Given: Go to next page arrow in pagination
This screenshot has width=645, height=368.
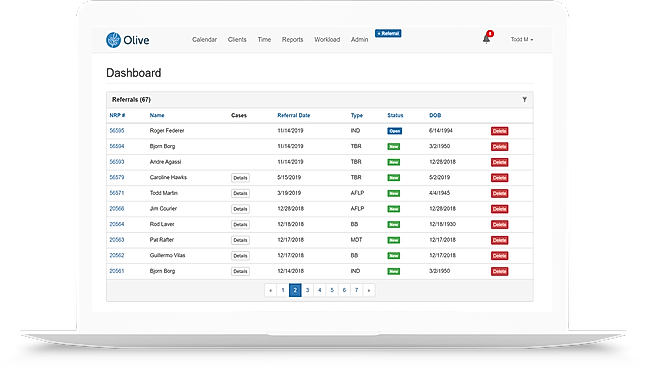Looking at the screenshot, I should pos(369,290).
